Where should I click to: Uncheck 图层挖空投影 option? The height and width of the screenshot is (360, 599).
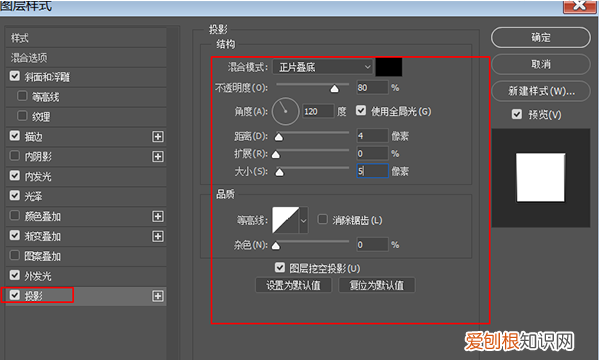280,268
